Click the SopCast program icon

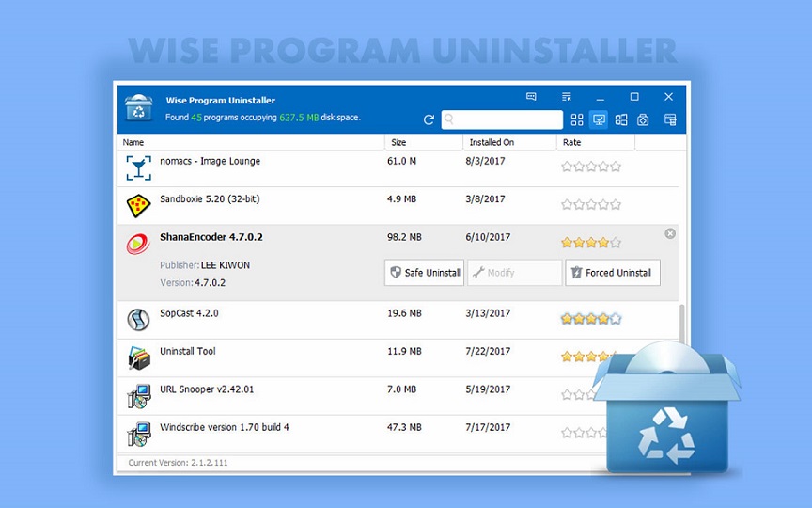coord(138,320)
